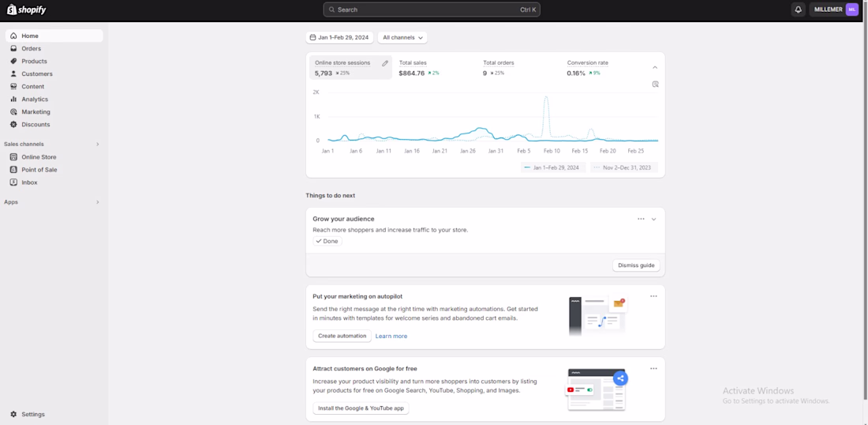
Task: Toggle the Nov 2–Dec 31, 2023 comparison series
Action: (x=623, y=167)
